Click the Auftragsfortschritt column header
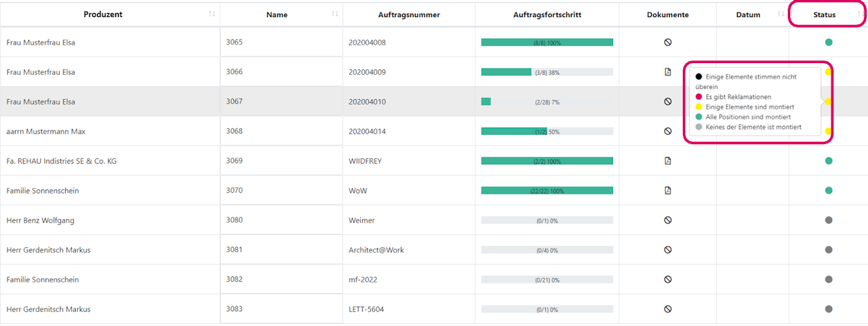 547,15
